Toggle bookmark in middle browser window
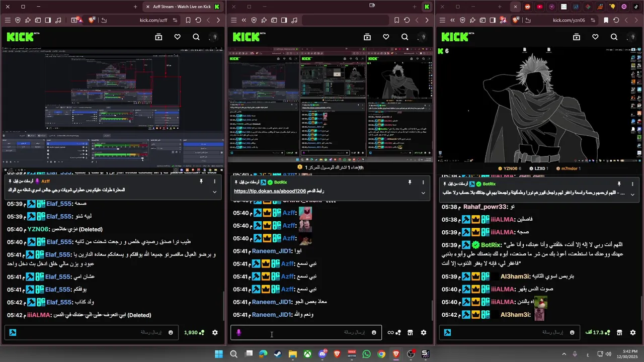The height and width of the screenshot is (362, 644). pyautogui.click(x=396, y=20)
